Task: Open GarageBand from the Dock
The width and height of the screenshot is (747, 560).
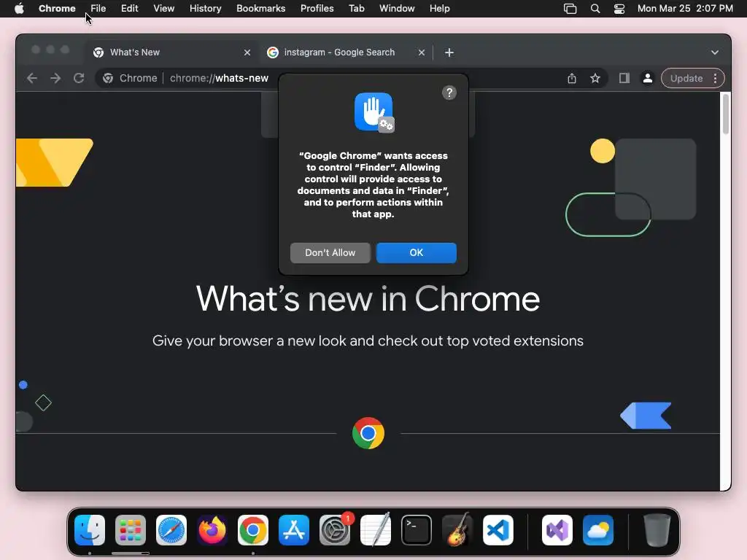Action: coord(457,530)
